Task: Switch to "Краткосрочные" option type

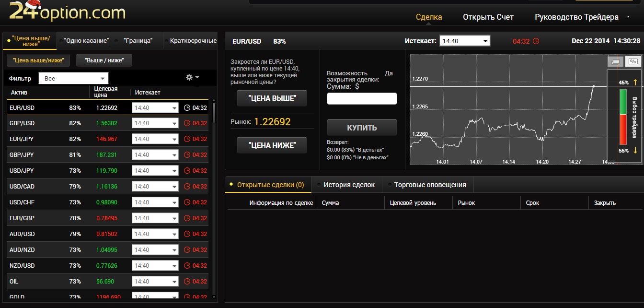Action: point(193,41)
